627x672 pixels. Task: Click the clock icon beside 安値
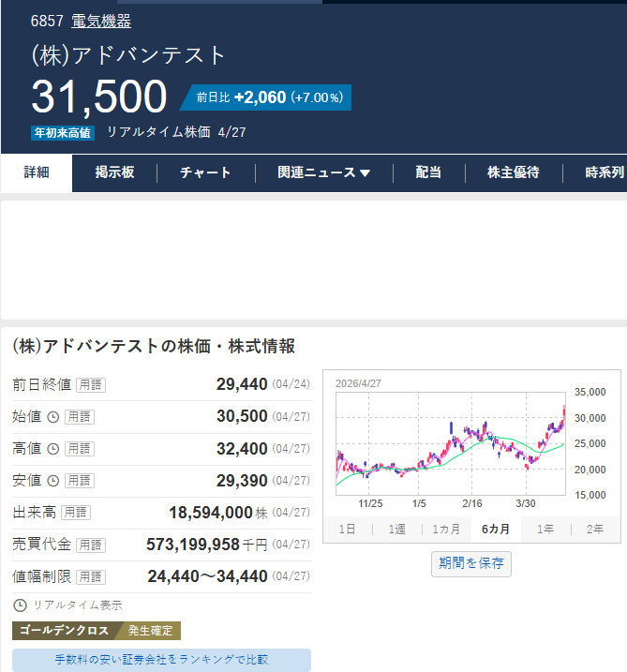[52, 481]
